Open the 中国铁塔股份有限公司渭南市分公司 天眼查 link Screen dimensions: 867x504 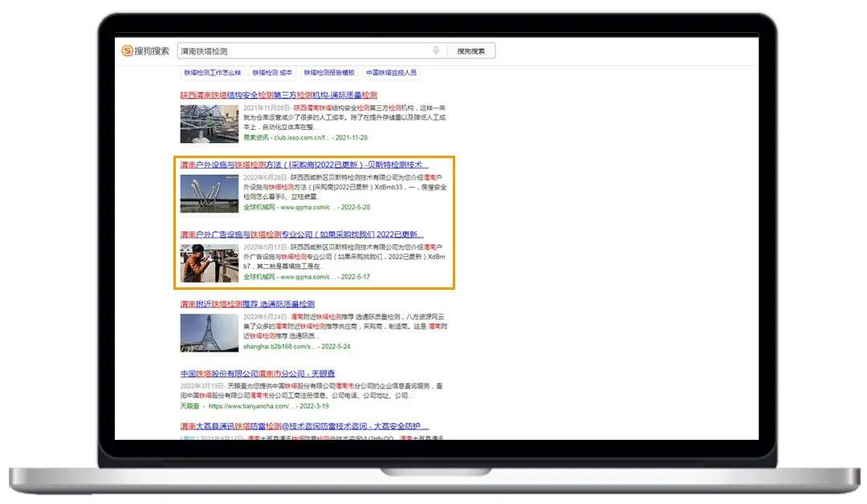coord(258,374)
